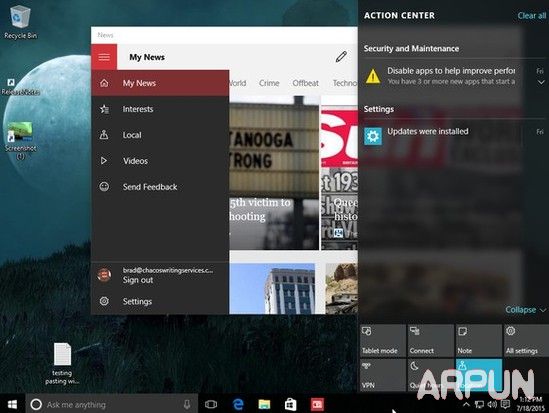The image size is (549, 413).
Task: Toggle the VPN quick action tile
Action: tap(383, 374)
